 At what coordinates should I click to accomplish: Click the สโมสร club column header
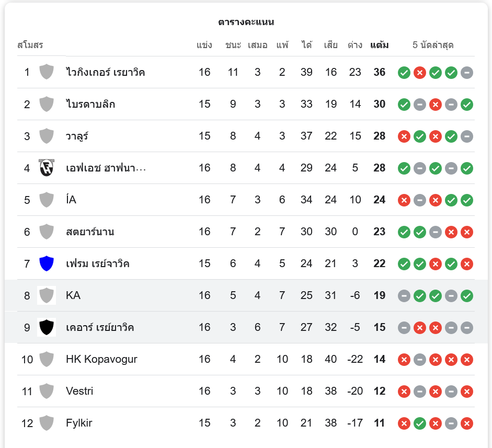tap(30, 45)
